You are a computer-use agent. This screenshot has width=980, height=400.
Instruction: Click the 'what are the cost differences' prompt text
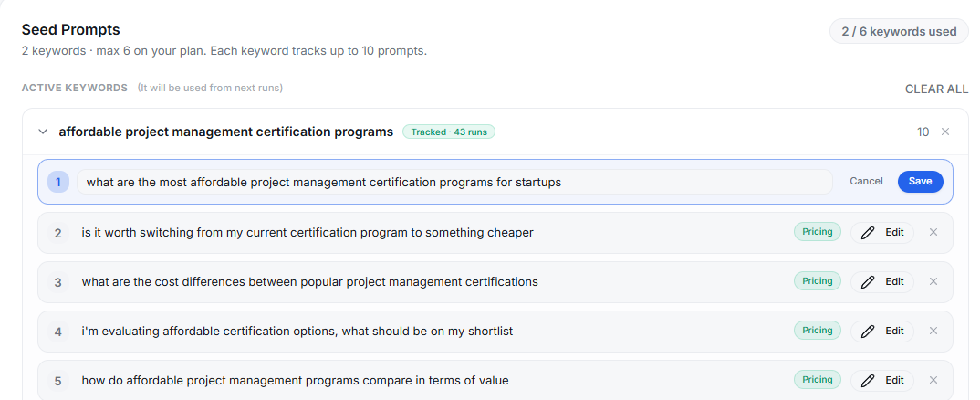pyautogui.click(x=309, y=282)
